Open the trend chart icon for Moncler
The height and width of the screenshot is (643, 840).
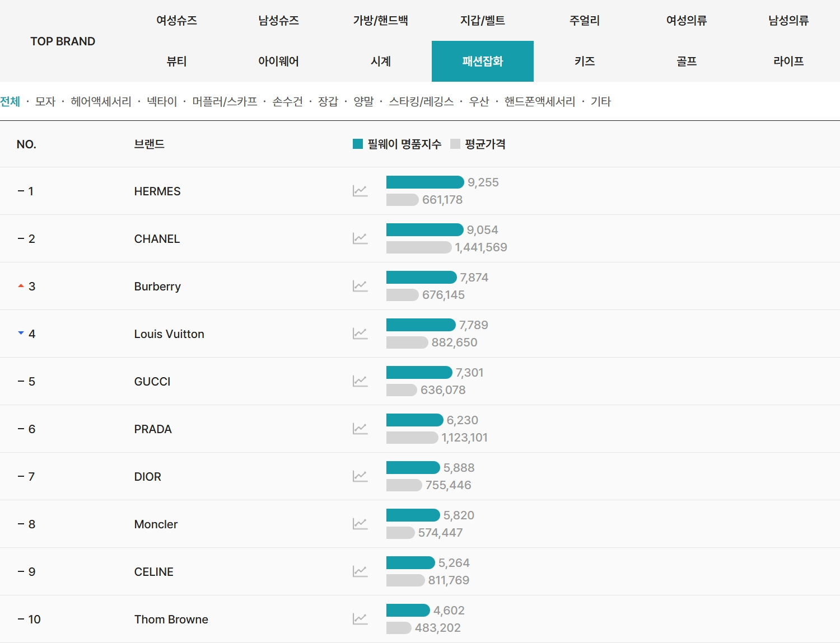(360, 524)
